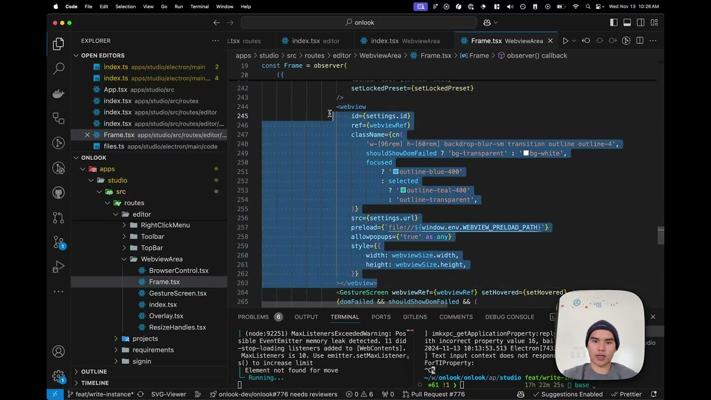This screenshot has height=400, width=711.
Task: Switch to the GITLENS panel tab
Action: 415,317
